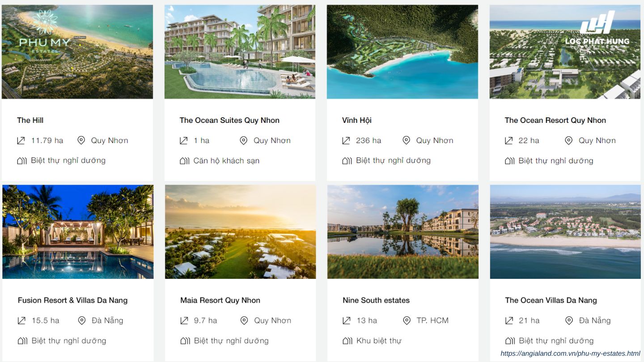Click the angialand.com.vn phu-my-estates URL
Viewport: 644px width, 362px height.
pyautogui.click(x=571, y=354)
